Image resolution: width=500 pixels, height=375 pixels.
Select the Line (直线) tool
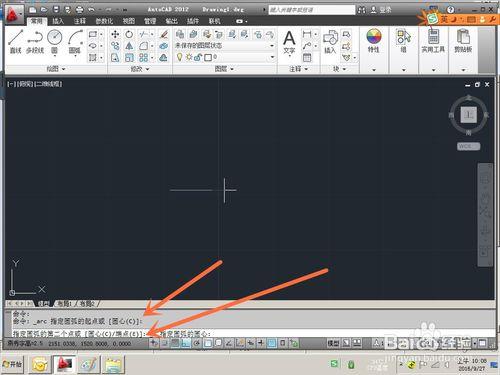click(15, 41)
